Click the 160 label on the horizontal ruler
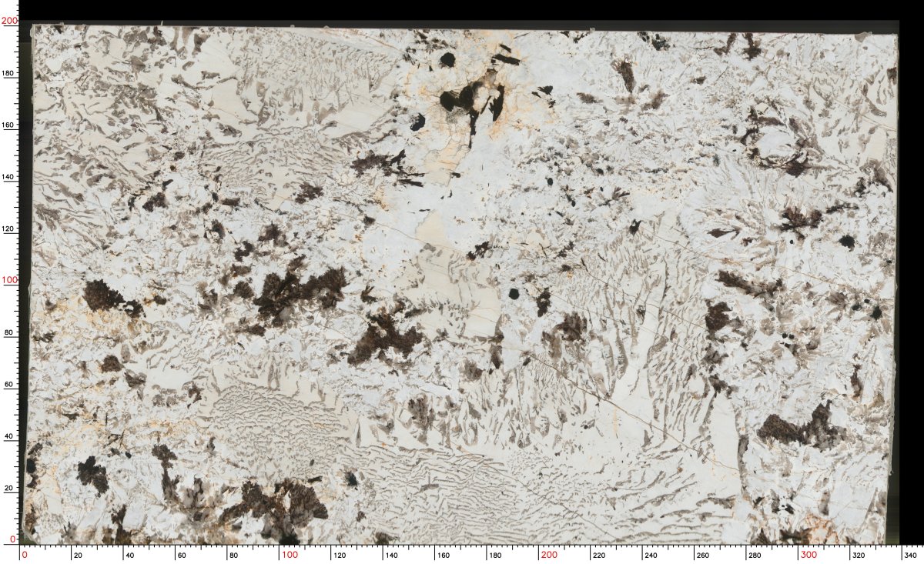Image resolution: width=924 pixels, height=564 pixels. 443,555
